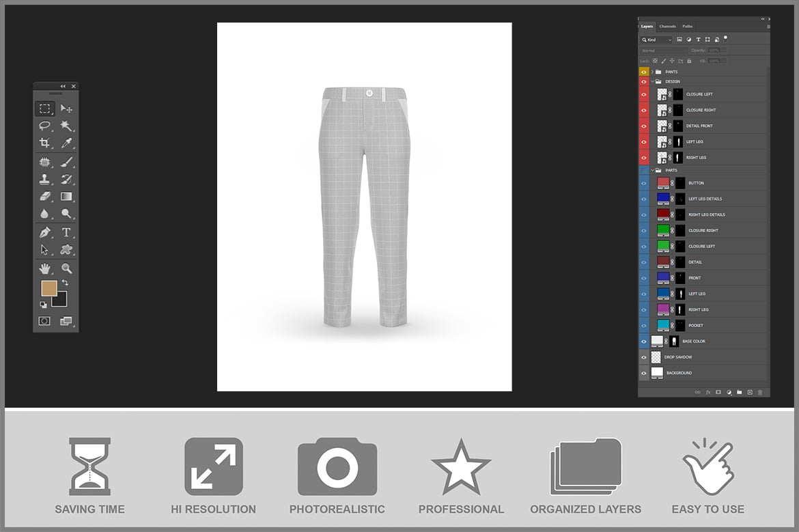This screenshot has height=532, width=799.
Task: Toggle Quick Mask mode
Action: click(45, 320)
